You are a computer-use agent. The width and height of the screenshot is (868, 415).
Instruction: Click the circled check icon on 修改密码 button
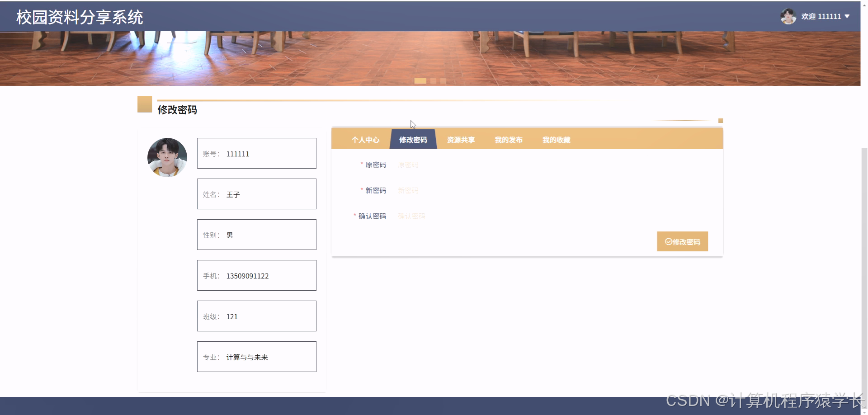668,241
